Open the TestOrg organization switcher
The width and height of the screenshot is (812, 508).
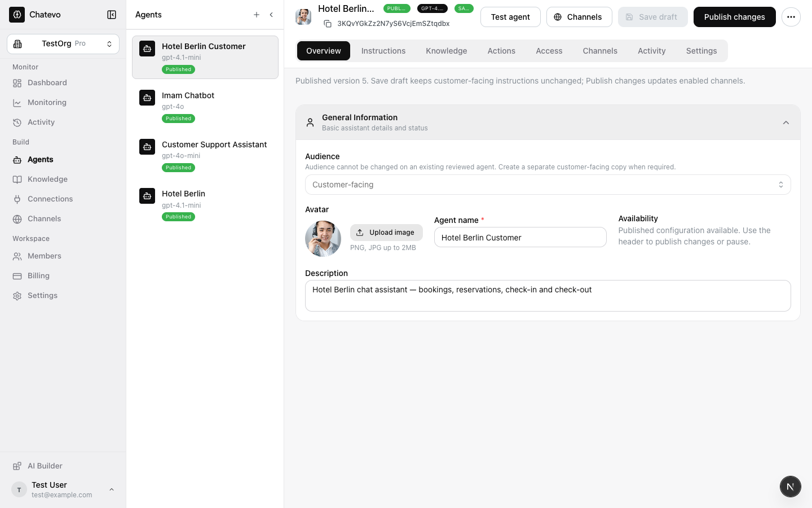tap(63, 44)
